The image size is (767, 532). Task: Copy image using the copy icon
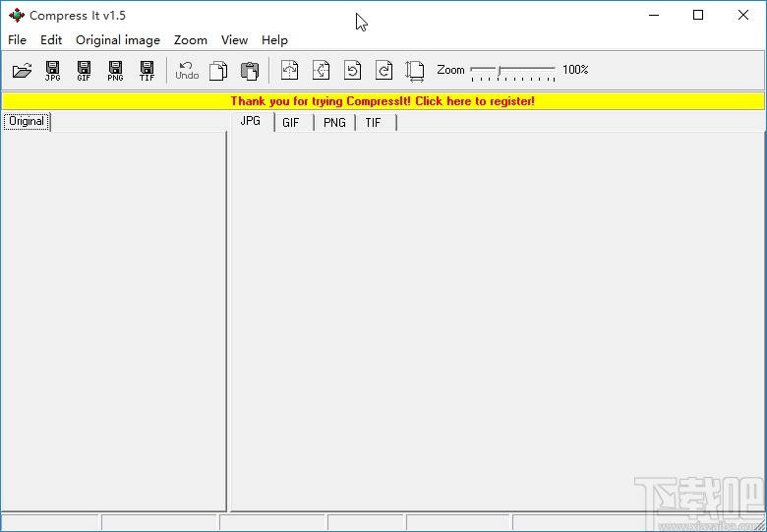click(x=218, y=71)
